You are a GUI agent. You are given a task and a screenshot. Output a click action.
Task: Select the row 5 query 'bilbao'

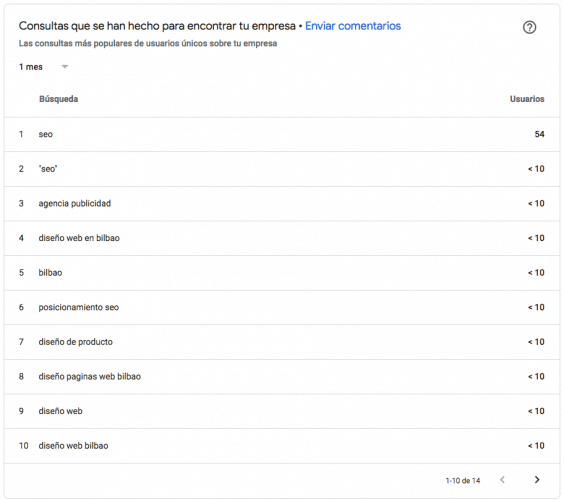tap(50, 273)
